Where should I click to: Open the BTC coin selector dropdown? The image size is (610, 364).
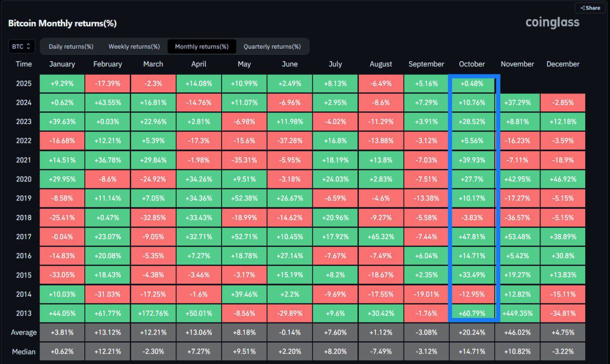tap(21, 46)
